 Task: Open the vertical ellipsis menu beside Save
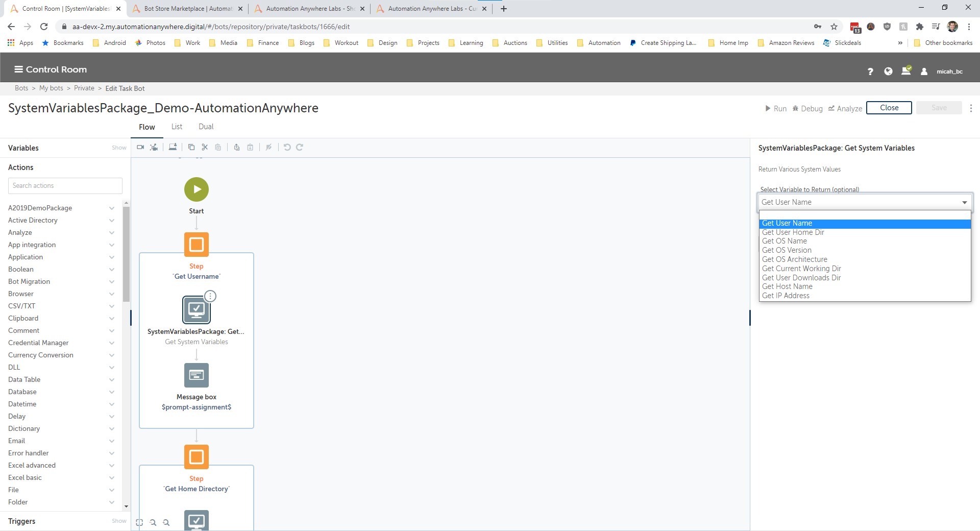(971, 108)
